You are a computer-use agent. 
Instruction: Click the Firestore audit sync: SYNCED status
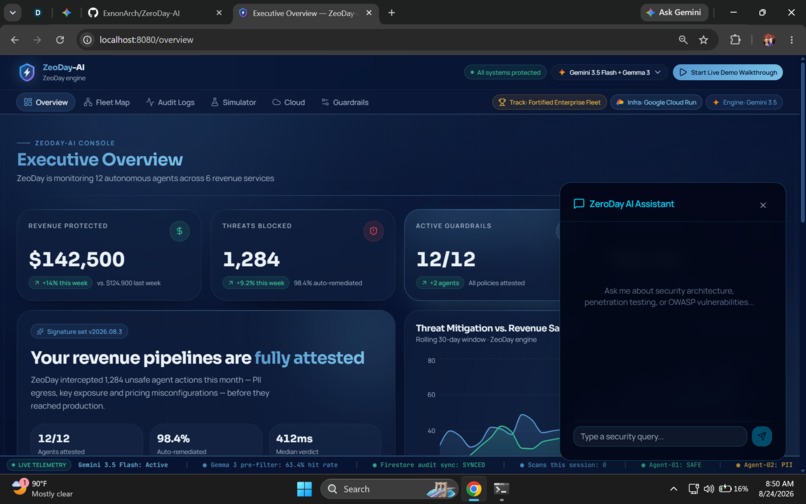pos(429,465)
